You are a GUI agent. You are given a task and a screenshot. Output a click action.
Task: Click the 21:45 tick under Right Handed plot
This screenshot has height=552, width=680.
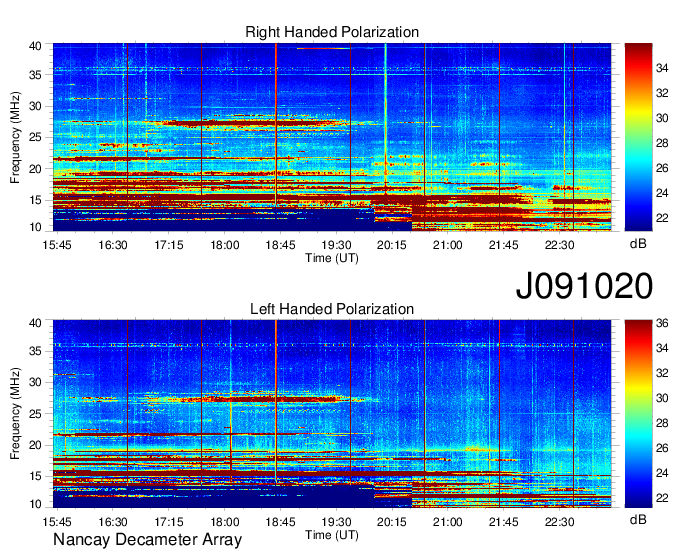(x=503, y=245)
